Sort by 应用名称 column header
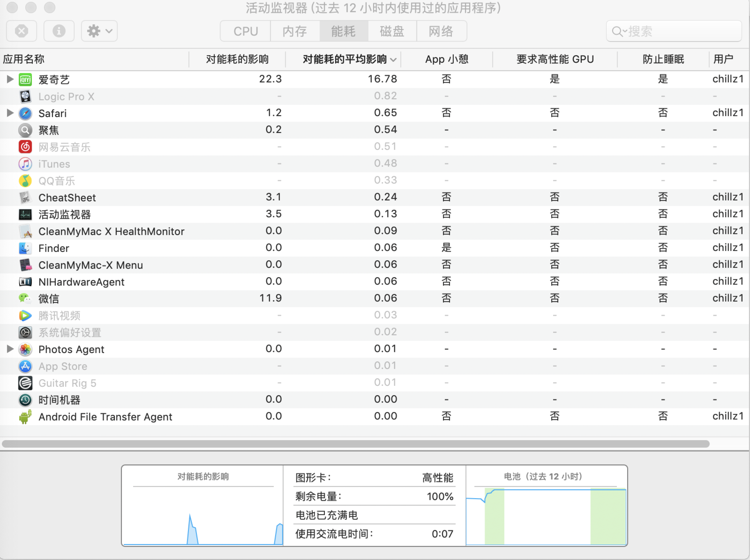The image size is (750, 560). 24,59
